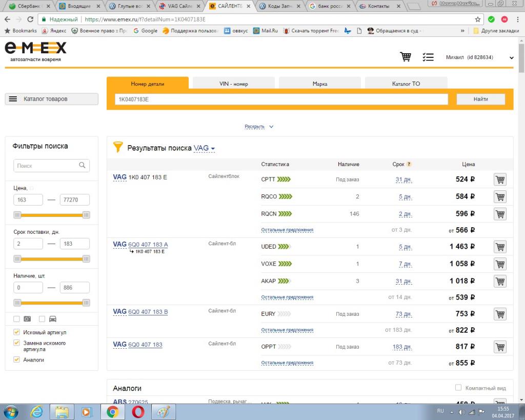Open Opera browser from taskbar
Image resolution: width=525 pixels, height=420 pixels.
click(138, 412)
